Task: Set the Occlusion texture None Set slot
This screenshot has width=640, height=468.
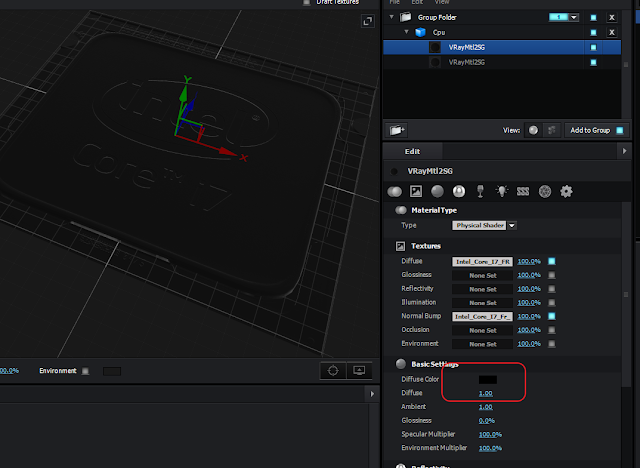Action: click(482, 330)
